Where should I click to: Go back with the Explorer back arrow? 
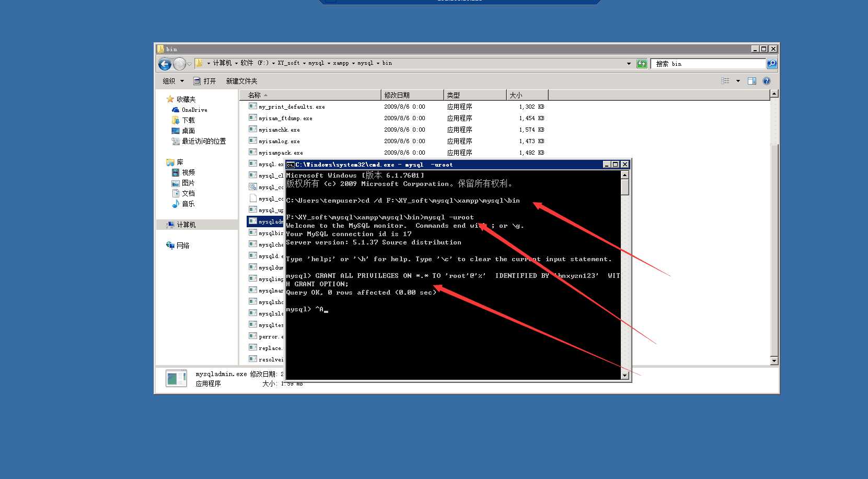pos(165,64)
